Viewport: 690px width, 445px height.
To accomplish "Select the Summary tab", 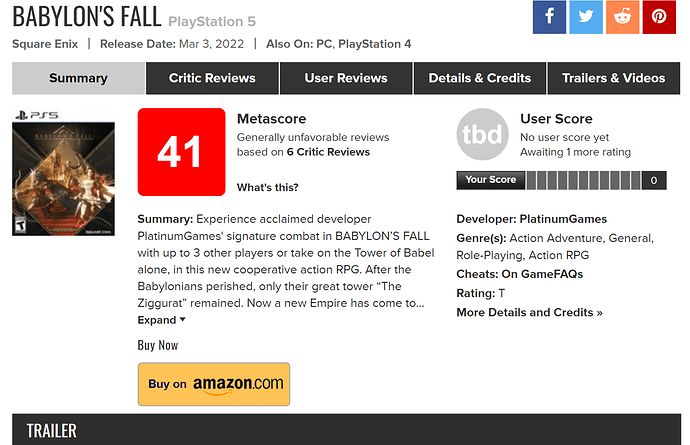I will (x=78, y=78).
